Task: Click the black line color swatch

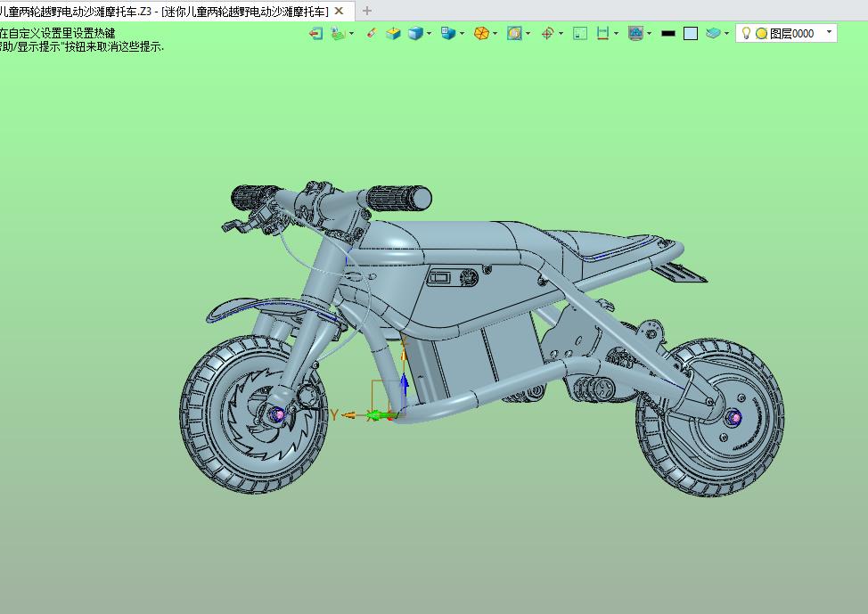Action: coord(668,34)
